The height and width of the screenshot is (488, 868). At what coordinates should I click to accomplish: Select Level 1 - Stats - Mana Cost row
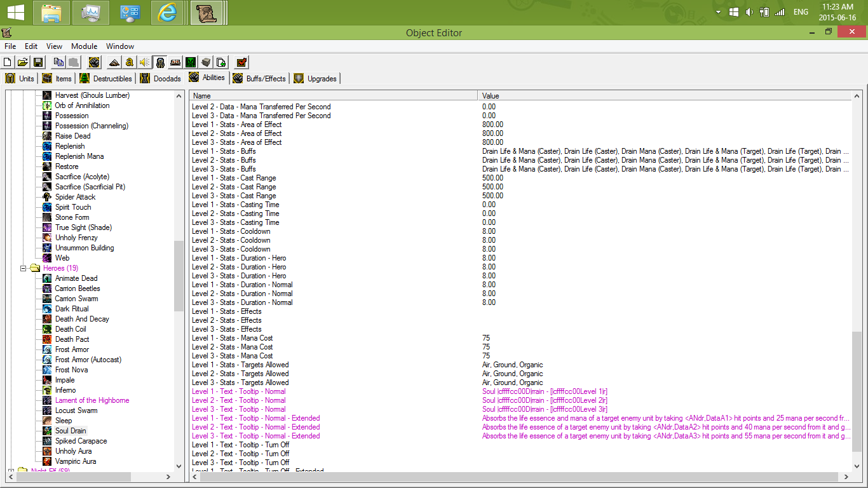pyautogui.click(x=520, y=338)
